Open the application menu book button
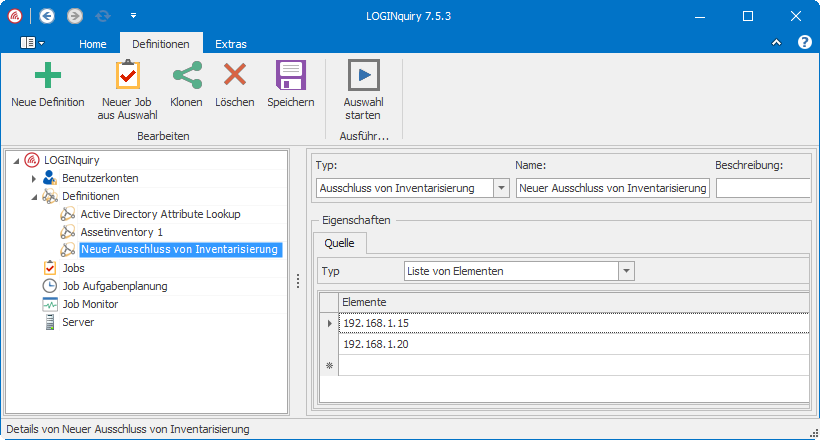 click(32, 43)
